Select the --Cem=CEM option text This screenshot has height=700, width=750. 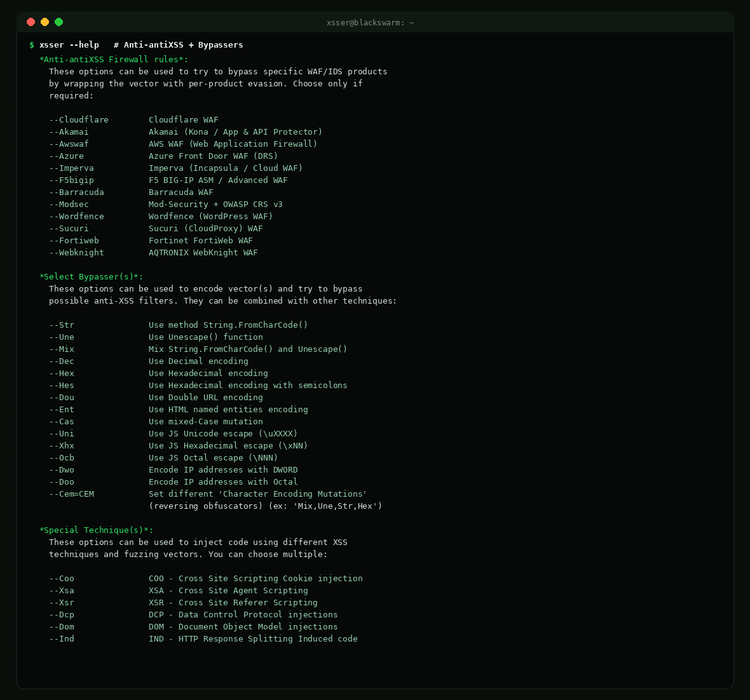point(72,494)
